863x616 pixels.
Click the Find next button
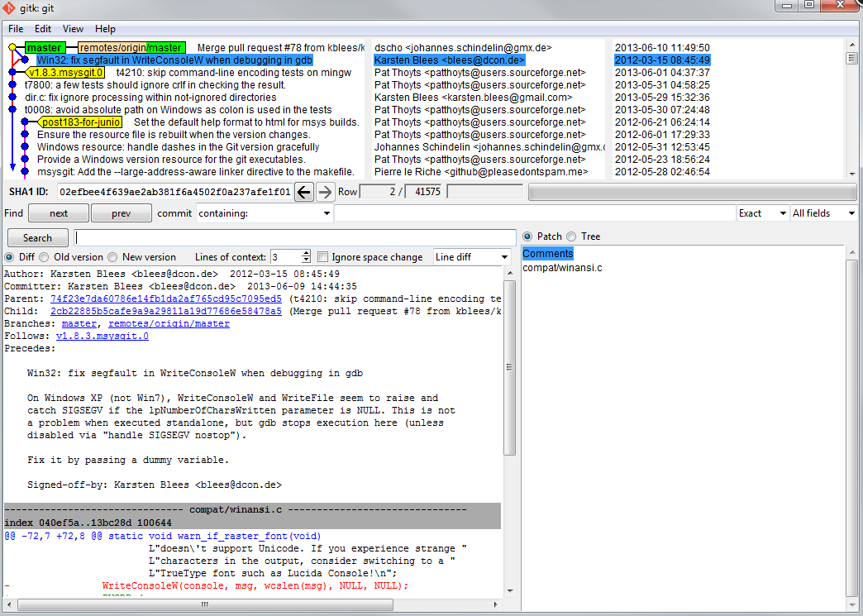point(59,213)
